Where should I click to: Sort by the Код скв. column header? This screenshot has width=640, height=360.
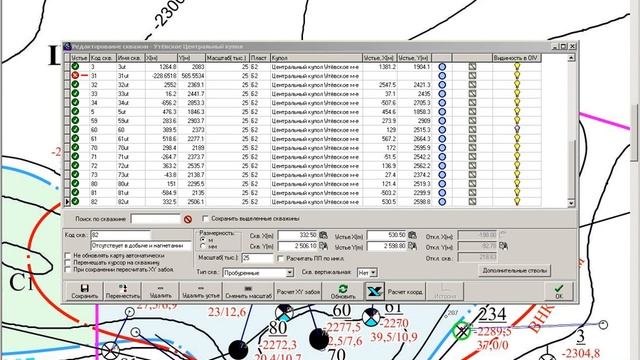point(103,58)
